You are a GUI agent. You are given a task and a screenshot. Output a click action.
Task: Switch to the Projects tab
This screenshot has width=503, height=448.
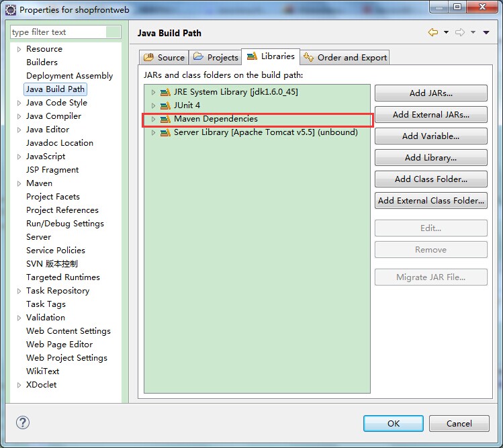(x=216, y=58)
